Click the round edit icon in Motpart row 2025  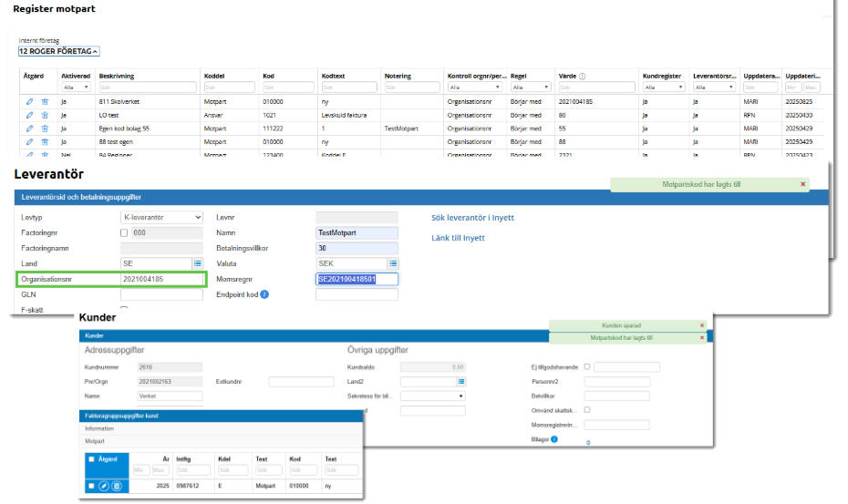pyautogui.click(x=104, y=486)
